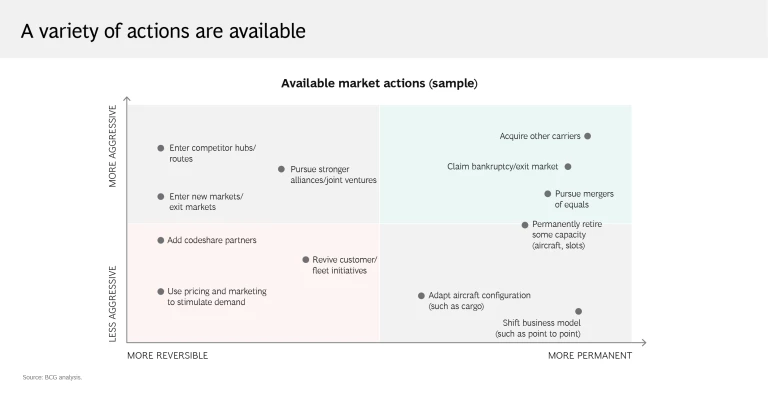Click the dot beside Acquire other carriers
Image resolution: width=768 pixels, height=402 pixels.
point(588,136)
